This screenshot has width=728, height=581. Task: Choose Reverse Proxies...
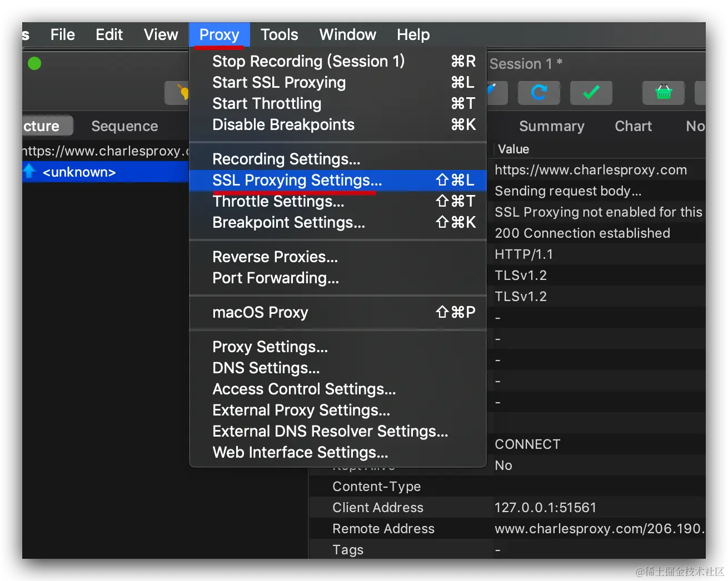point(338,257)
